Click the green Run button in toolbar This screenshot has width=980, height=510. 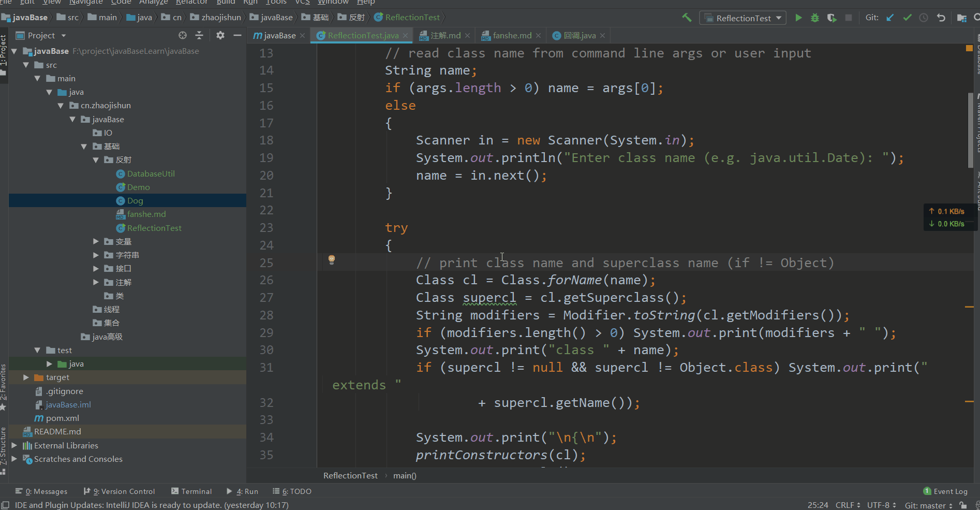pyautogui.click(x=798, y=18)
